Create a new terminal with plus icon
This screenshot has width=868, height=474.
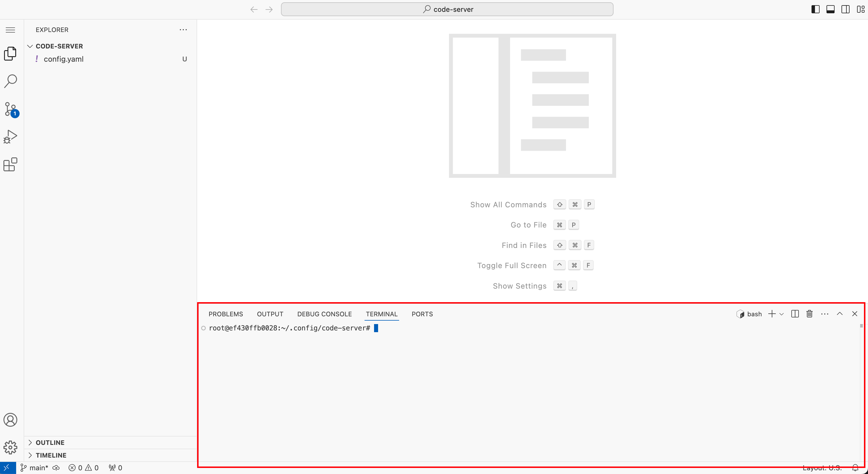click(772, 314)
